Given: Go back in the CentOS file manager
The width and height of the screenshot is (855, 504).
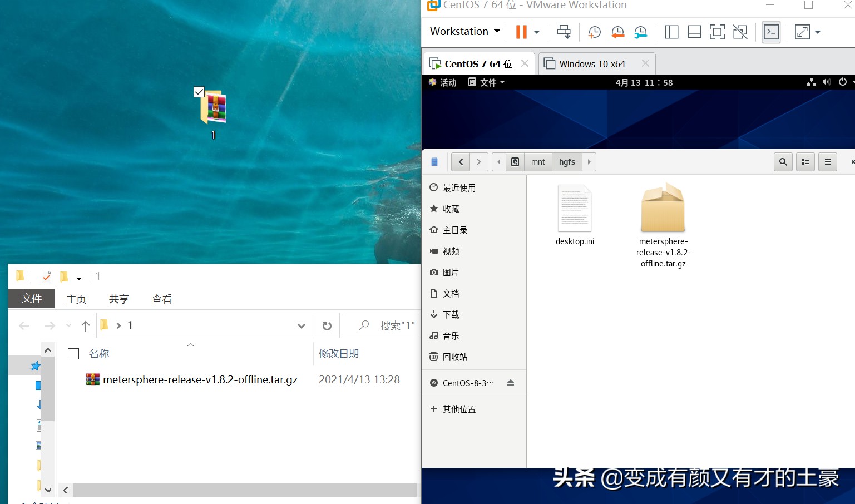Looking at the screenshot, I should [x=461, y=162].
